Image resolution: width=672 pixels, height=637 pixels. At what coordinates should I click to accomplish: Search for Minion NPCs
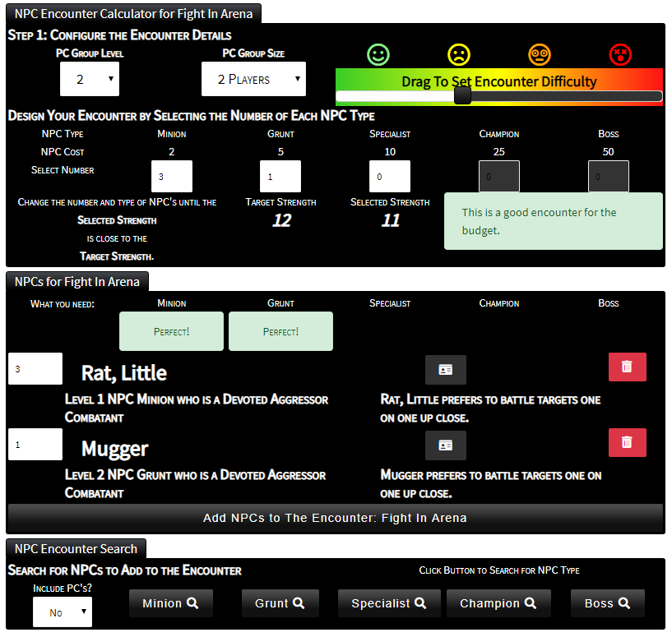pyautogui.click(x=170, y=603)
